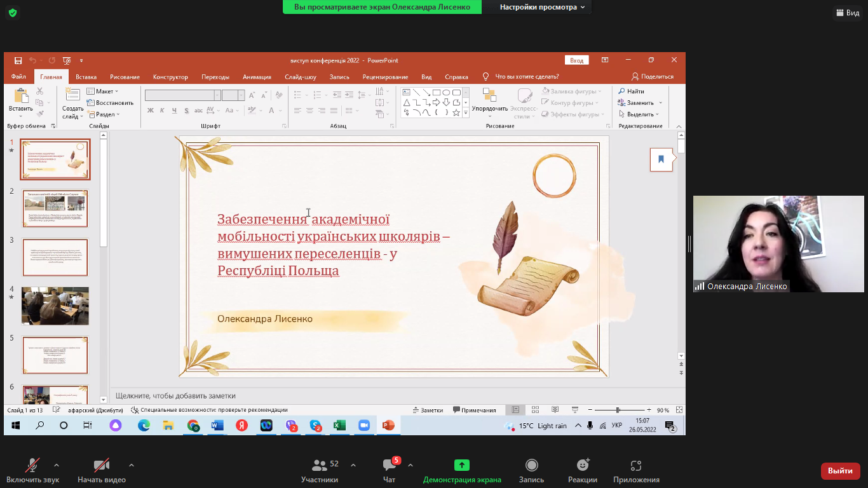Image resolution: width=868 pixels, height=488 pixels.
Task: Unmute microphone with Включить звук button
Action: tap(32, 466)
